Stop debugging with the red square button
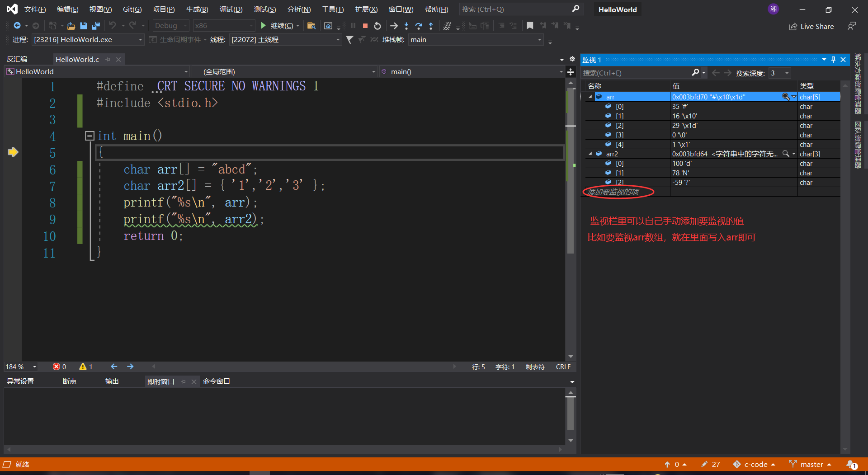Screen dimensions: 868x475 (x=365, y=26)
